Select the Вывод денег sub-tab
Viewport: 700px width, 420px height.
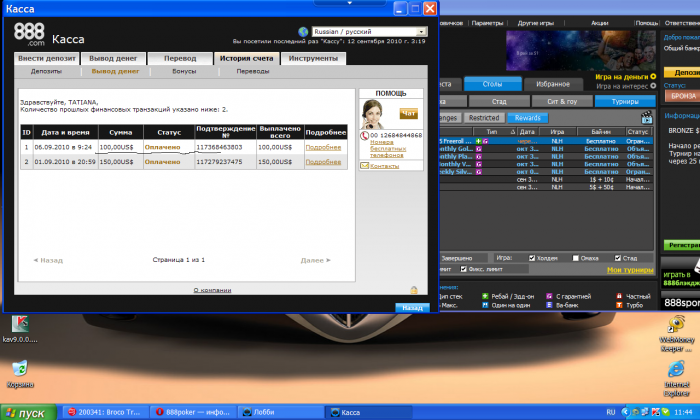click(115, 71)
